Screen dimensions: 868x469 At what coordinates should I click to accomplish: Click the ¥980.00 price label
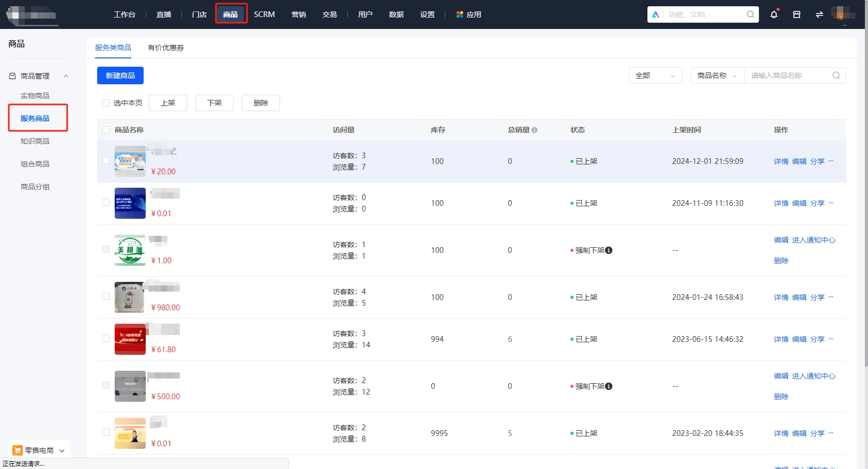(165, 307)
